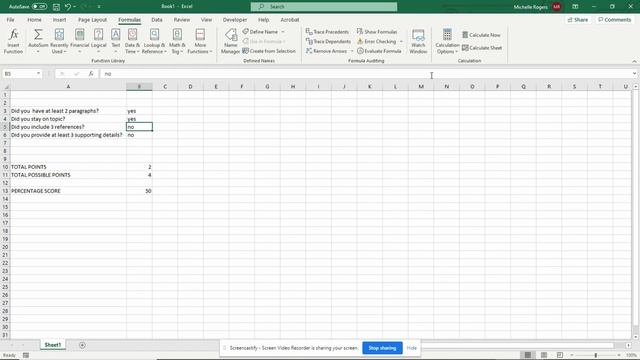Open the Comments pane

pyautogui.click(x=614, y=20)
